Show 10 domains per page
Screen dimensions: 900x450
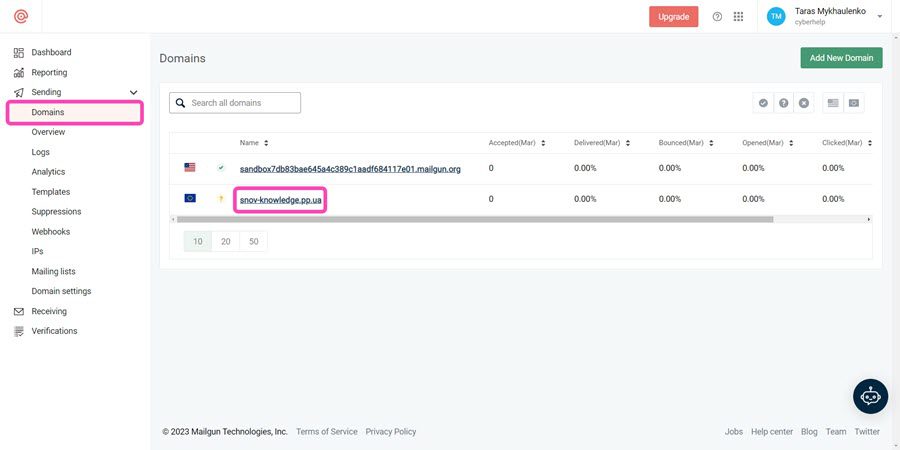coord(198,242)
